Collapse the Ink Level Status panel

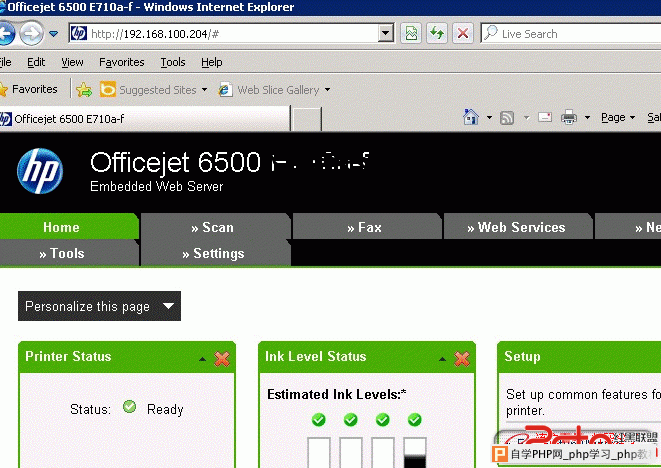442,359
